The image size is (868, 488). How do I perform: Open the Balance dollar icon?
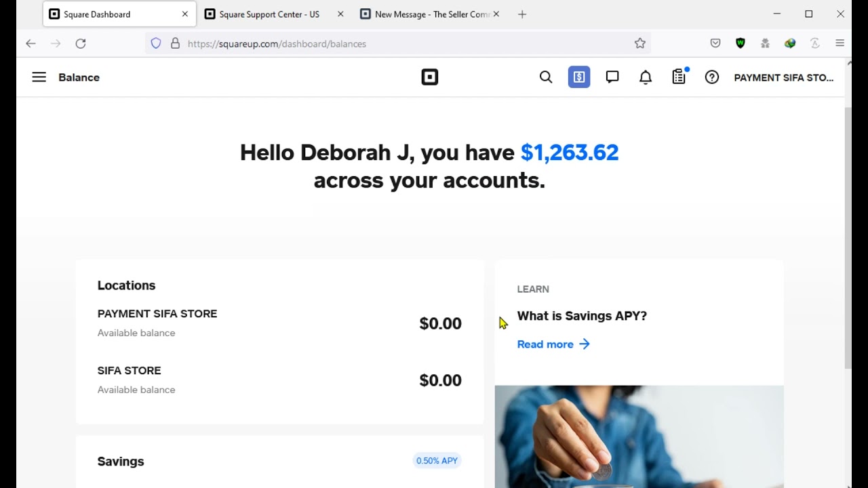coord(579,77)
